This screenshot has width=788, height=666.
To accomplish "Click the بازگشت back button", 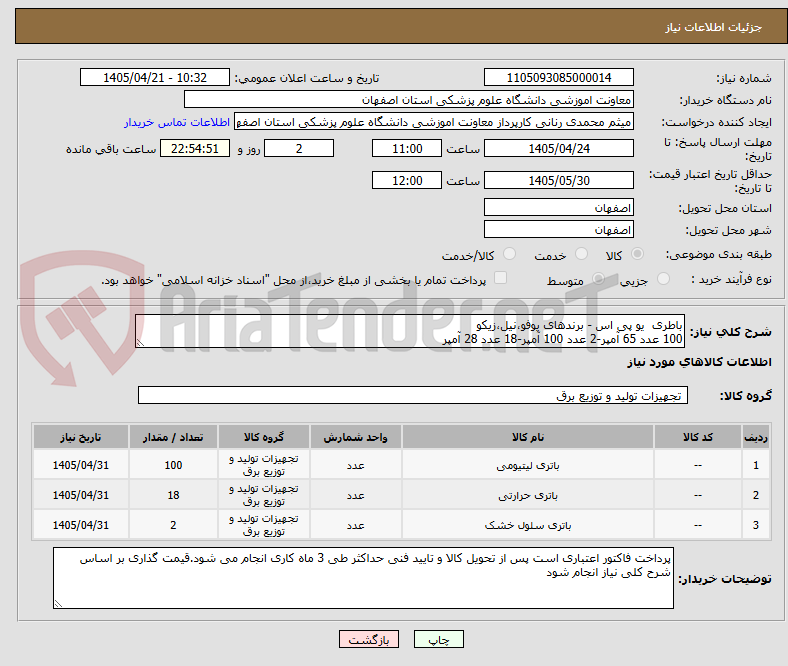I will 369,639.
